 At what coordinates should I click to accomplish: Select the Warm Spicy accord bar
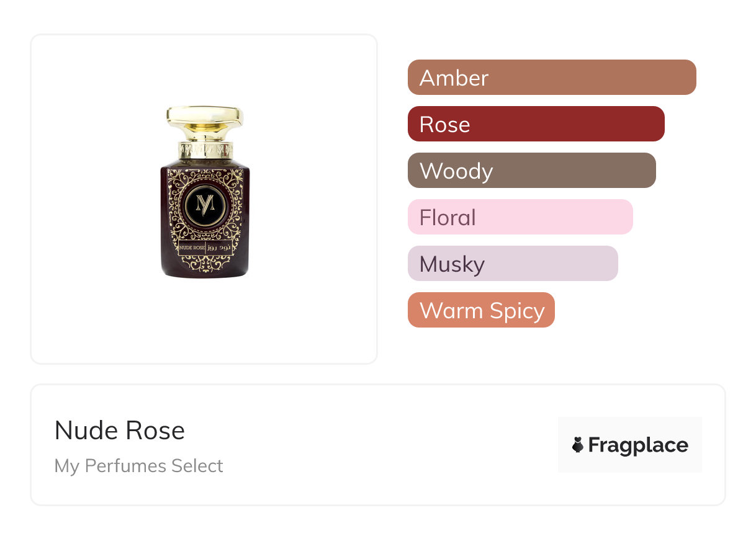pyautogui.click(x=480, y=310)
